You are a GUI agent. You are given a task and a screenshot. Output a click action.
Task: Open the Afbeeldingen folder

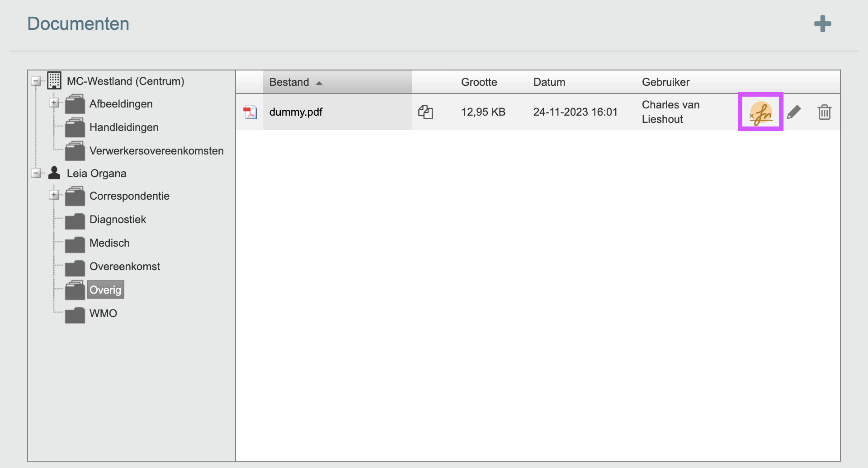pyautogui.click(x=121, y=104)
